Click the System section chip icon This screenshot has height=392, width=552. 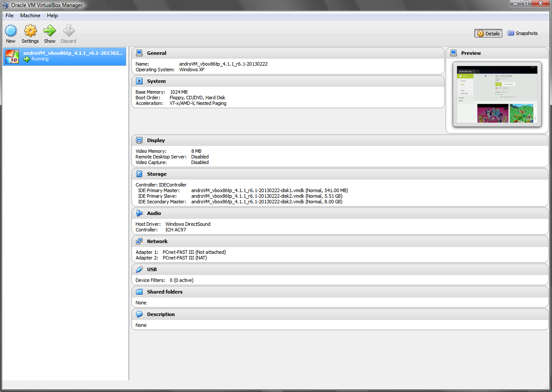pyautogui.click(x=139, y=81)
